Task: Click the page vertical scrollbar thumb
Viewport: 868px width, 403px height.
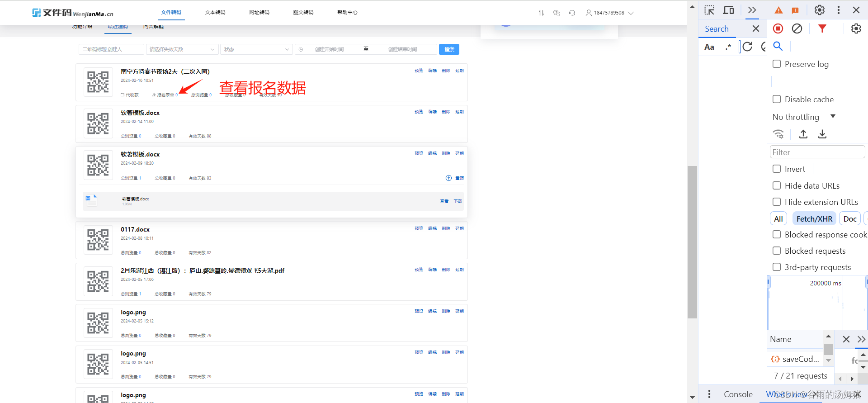Action: 692,242
